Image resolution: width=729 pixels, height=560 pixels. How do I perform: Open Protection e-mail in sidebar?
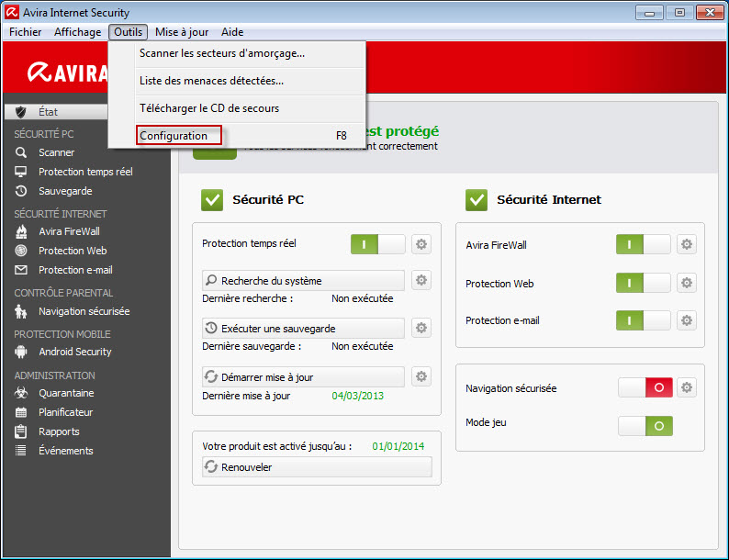pyautogui.click(x=76, y=270)
